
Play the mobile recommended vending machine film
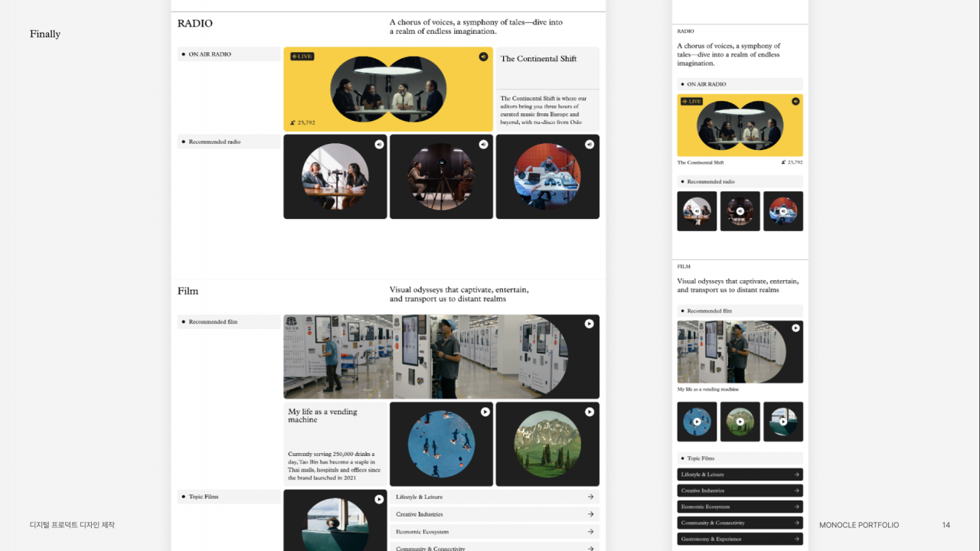795,328
